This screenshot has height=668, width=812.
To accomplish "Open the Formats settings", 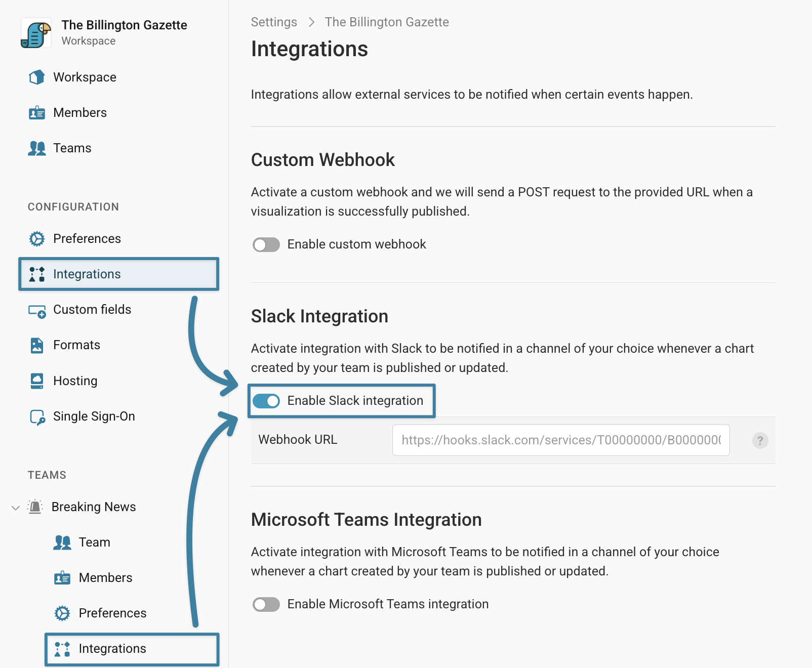I will (x=76, y=345).
